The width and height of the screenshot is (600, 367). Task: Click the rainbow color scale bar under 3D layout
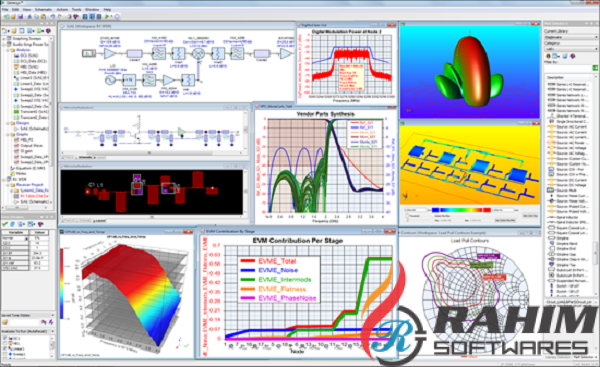[461, 210]
